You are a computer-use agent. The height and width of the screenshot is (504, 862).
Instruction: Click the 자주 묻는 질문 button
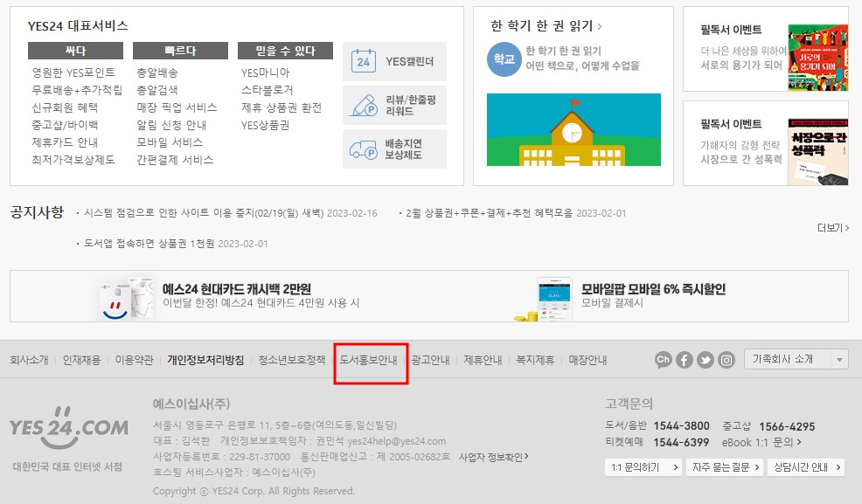tap(726, 467)
